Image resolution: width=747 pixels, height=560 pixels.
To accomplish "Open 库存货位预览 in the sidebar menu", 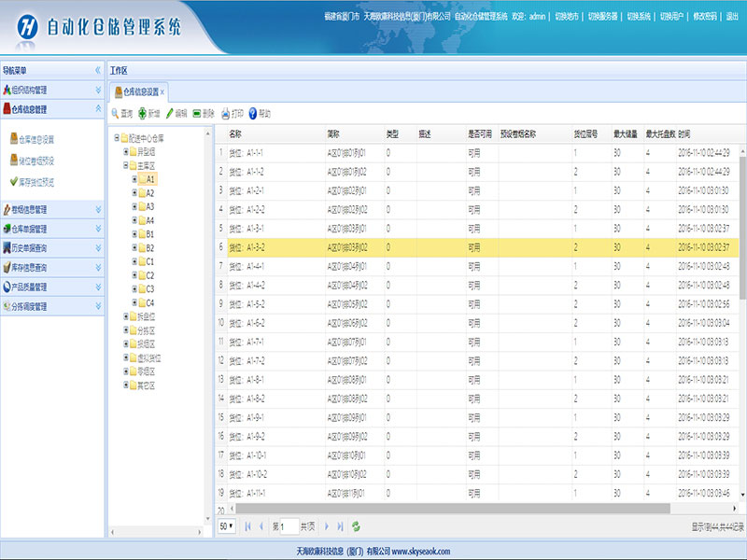I will pyautogui.click(x=37, y=182).
